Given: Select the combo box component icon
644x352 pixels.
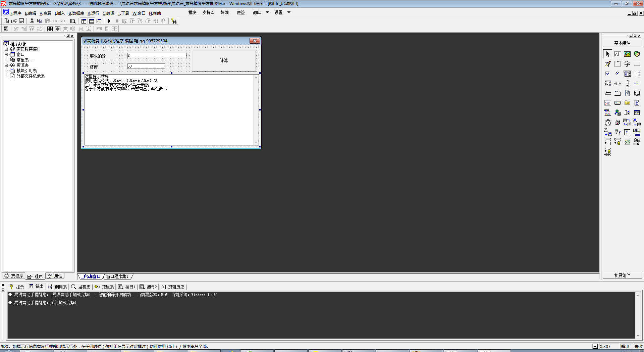Looking at the screenshot, I should click(x=627, y=74).
